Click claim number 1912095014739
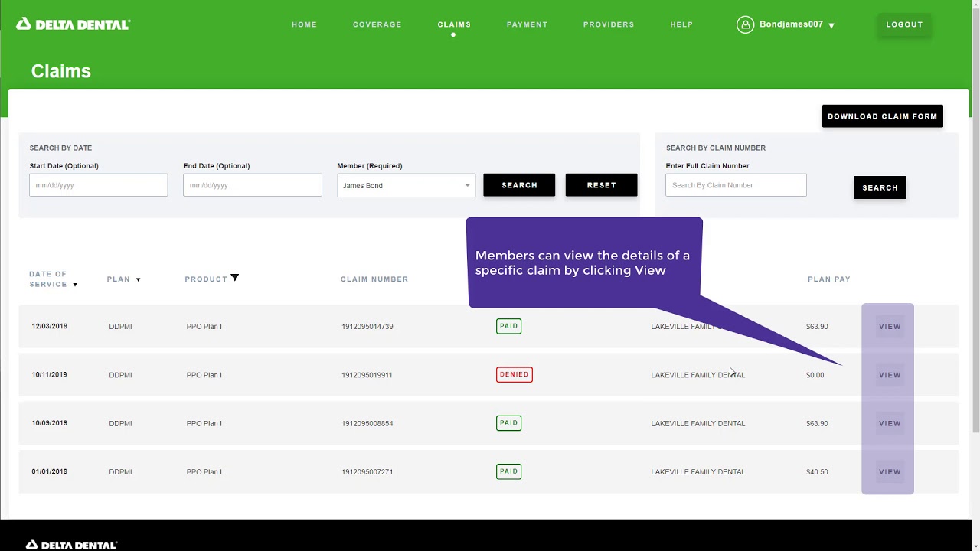 [x=367, y=327]
